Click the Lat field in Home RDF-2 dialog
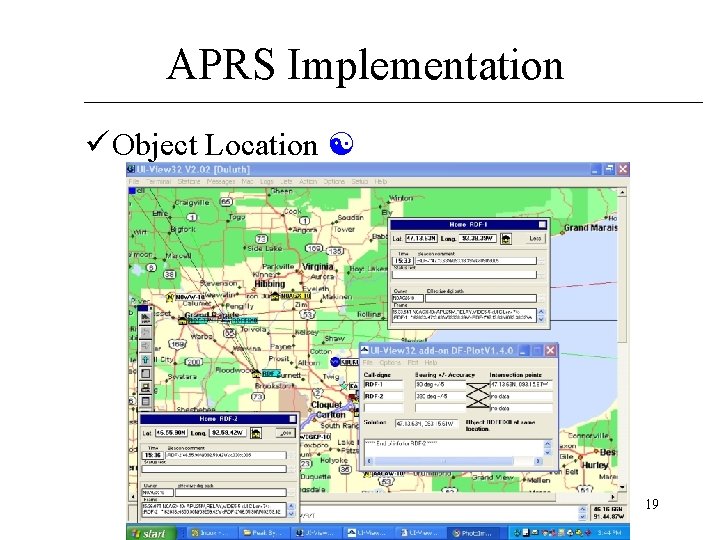The width and height of the screenshot is (720, 540). coord(171,433)
